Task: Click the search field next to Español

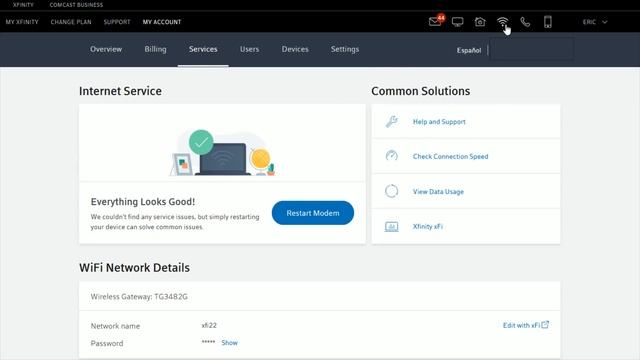Action: click(531, 50)
